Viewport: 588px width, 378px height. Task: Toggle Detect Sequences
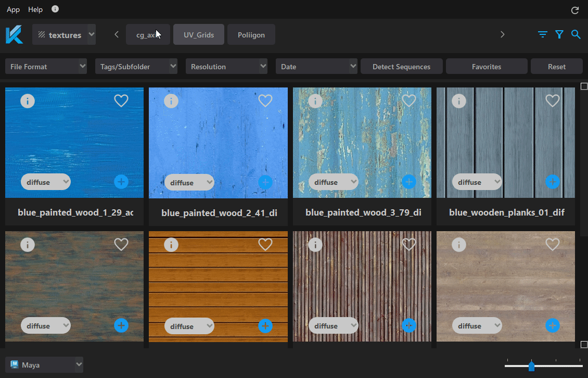tap(402, 67)
